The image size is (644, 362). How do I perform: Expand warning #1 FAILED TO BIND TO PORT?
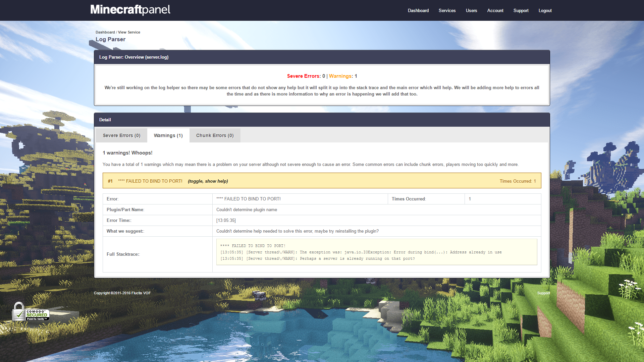(150, 181)
